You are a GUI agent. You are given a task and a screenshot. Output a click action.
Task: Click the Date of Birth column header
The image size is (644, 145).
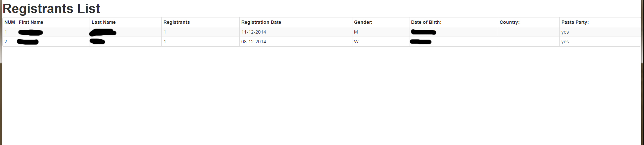coord(426,22)
